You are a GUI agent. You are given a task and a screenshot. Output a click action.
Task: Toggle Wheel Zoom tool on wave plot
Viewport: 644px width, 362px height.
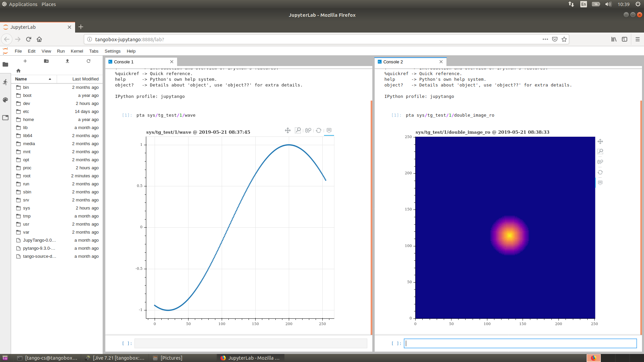pyautogui.click(x=308, y=130)
